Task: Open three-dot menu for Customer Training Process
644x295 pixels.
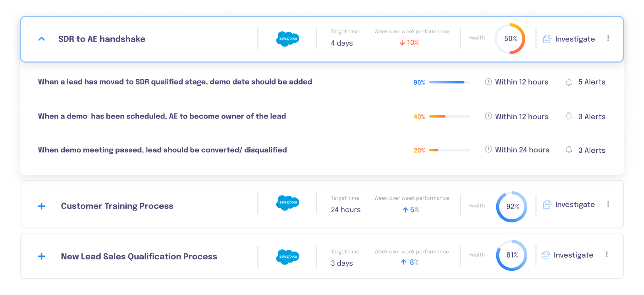Action: [x=608, y=204]
